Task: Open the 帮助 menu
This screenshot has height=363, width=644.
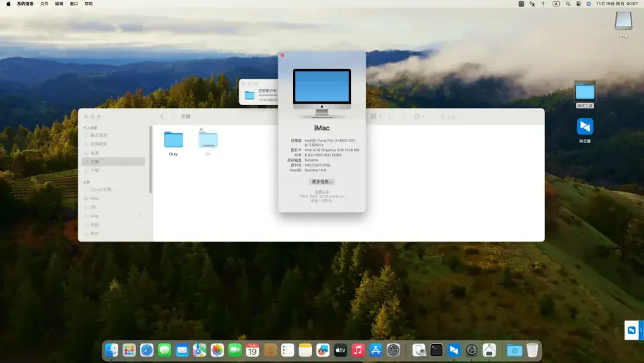Action: pos(89,4)
